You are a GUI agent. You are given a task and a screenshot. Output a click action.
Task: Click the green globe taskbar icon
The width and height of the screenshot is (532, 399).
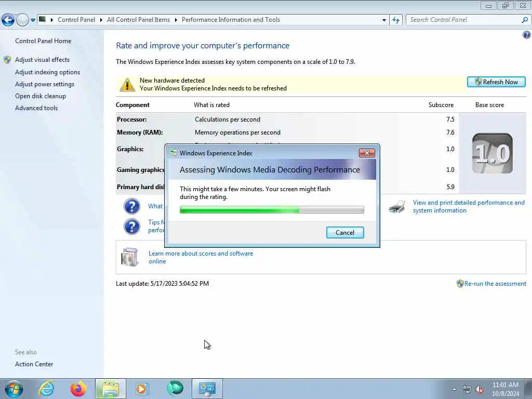pyautogui.click(x=175, y=389)
